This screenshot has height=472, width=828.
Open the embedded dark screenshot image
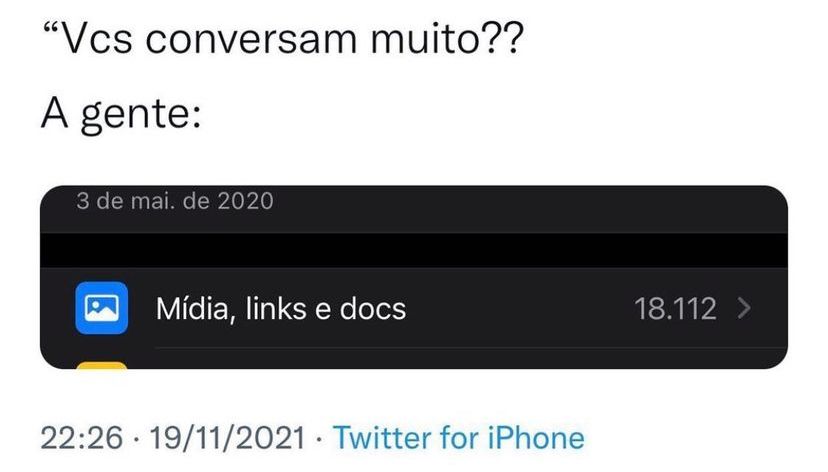414,277
